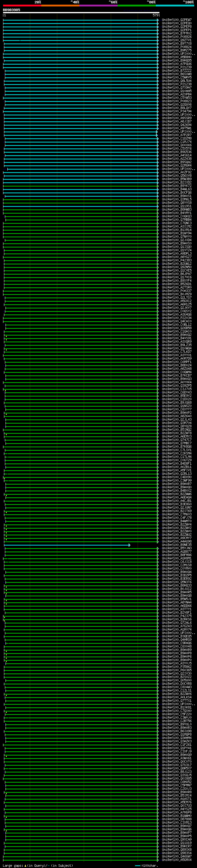Viewport: 197px width, 868px height.
Task: Click hit label UniRef100_B9NE35
Action: [x=177, y=545]
